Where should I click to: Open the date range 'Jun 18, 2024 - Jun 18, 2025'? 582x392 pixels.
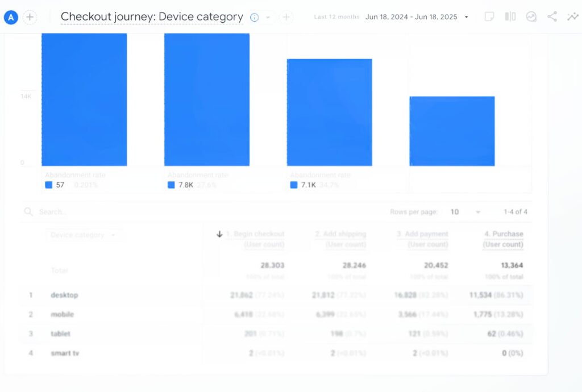tap(411, 17)
